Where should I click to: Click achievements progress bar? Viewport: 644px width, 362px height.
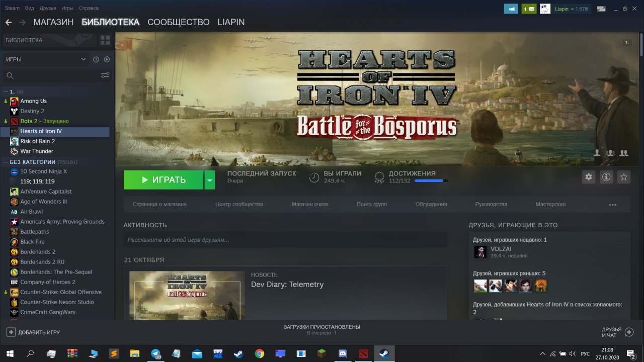pos(431,180)
